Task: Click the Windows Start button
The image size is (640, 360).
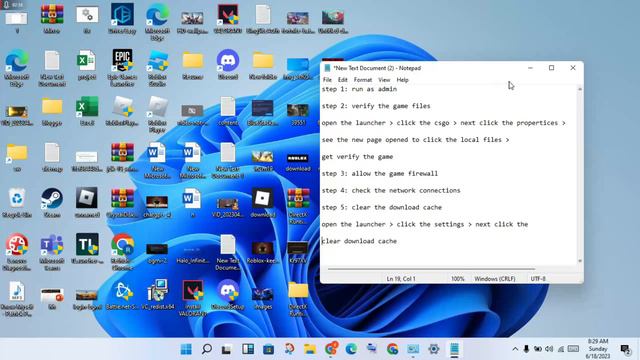Action: point(186,349)
